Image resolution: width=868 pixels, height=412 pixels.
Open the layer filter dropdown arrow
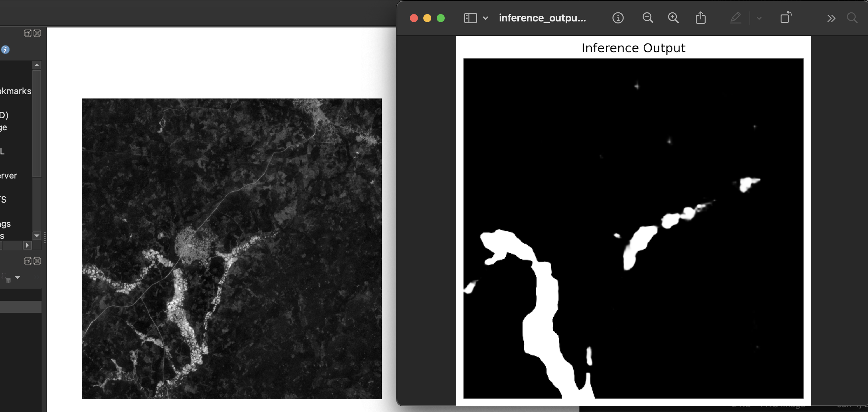click(x=17, y=277)
